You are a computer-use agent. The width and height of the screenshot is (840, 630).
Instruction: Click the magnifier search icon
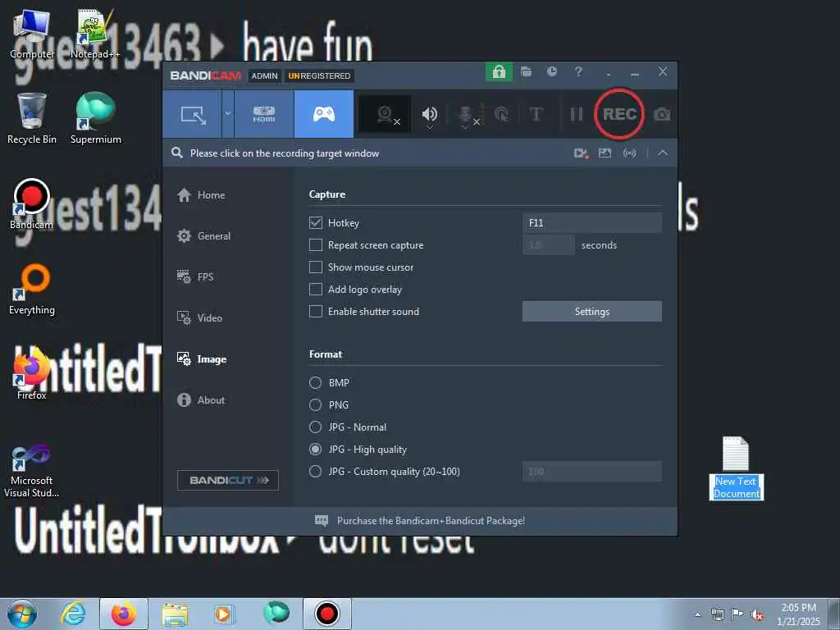pyautogui.click(x=177, y=153)
